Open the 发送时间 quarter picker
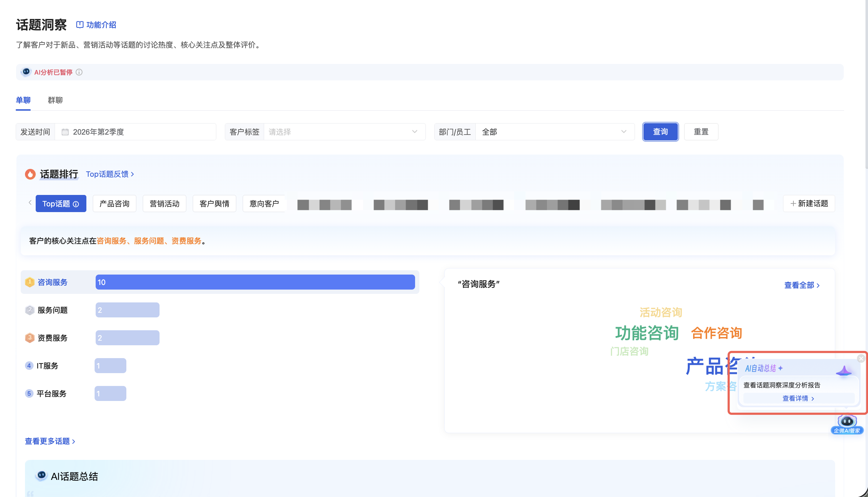 coord(116,132)
